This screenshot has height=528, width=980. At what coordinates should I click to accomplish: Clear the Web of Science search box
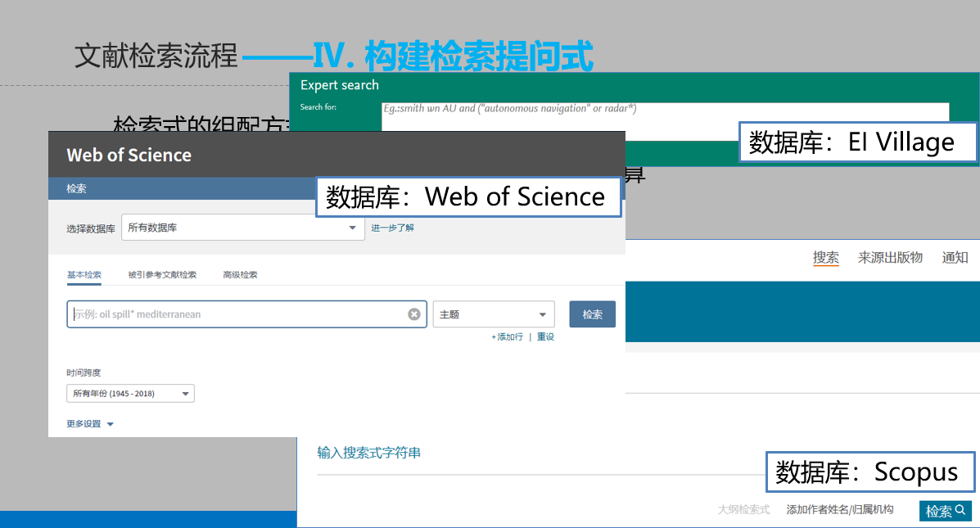coord(413,314)
